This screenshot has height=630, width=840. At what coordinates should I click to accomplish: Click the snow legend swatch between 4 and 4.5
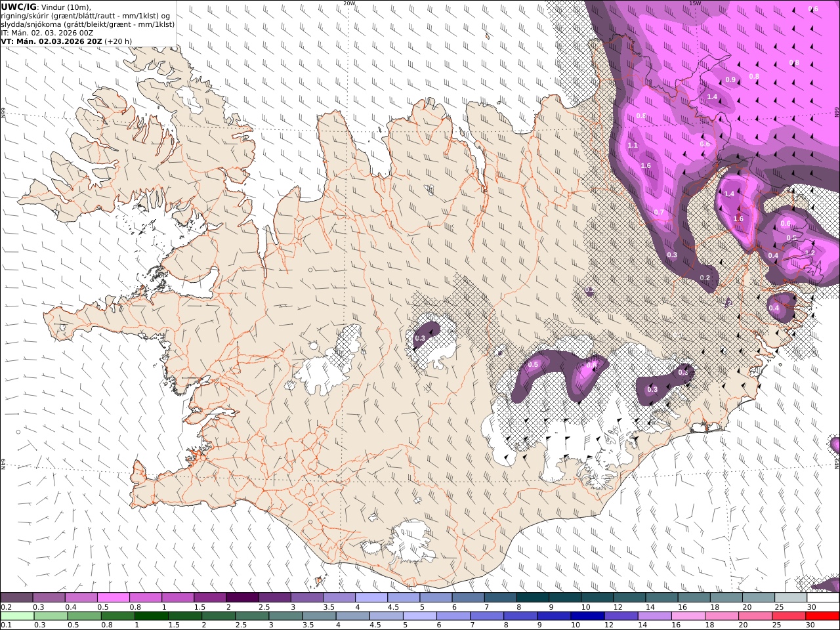point(371,597)
